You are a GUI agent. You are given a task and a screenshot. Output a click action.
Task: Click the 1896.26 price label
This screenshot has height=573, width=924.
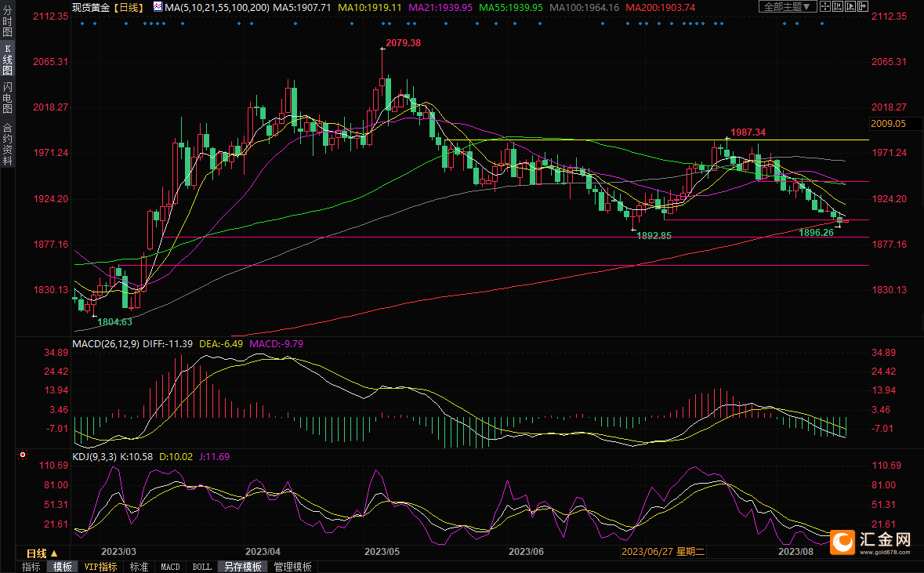(x=816, y=233)
